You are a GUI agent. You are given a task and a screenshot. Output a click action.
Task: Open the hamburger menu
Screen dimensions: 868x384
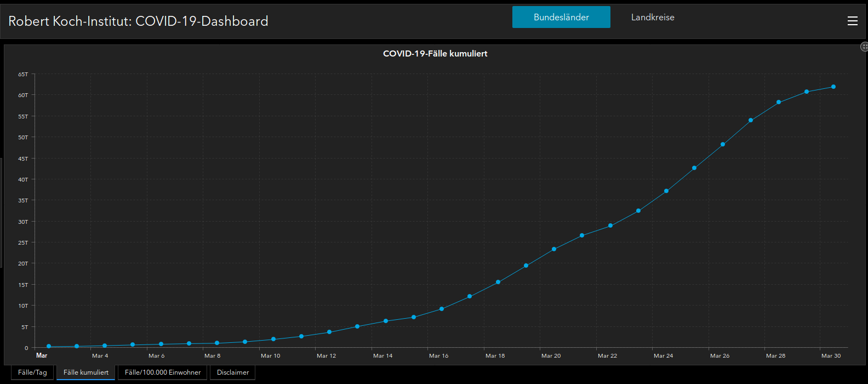point(852,21)
